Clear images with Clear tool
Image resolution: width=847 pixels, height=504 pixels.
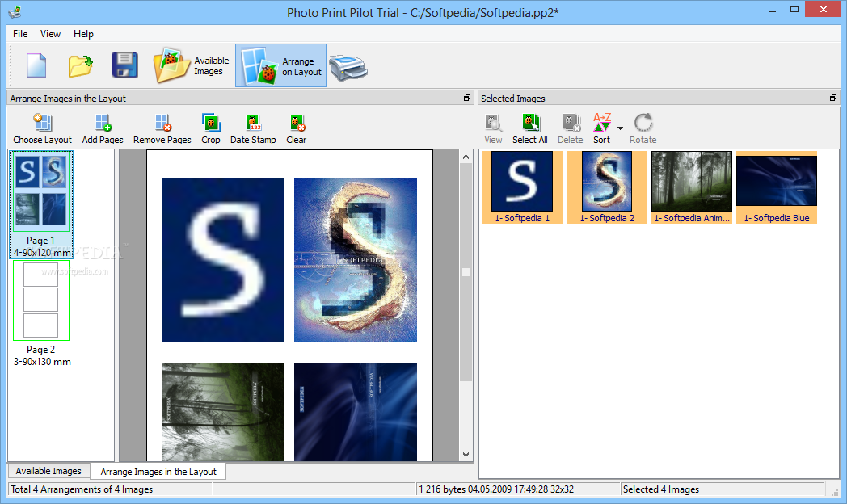click(297, 129)
